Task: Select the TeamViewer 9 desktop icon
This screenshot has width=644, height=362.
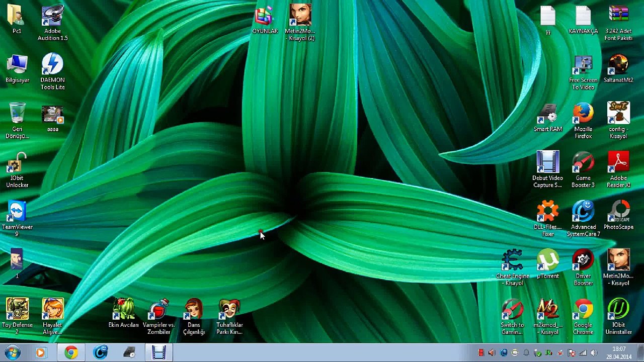Action: pos(17,213)
